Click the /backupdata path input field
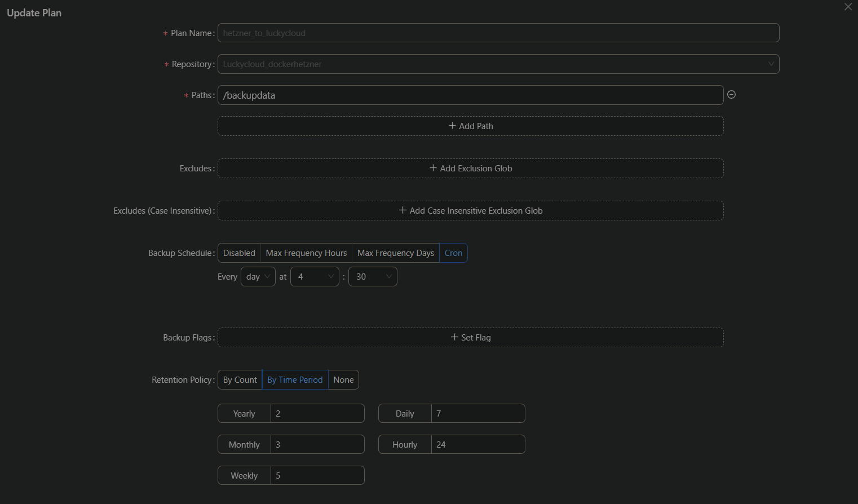This screenshot has width=858, height=504. [x=470, y=95]
